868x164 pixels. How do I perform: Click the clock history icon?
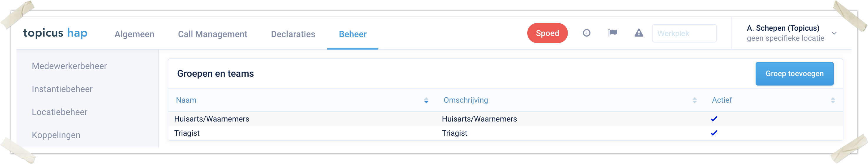[586, 33]
